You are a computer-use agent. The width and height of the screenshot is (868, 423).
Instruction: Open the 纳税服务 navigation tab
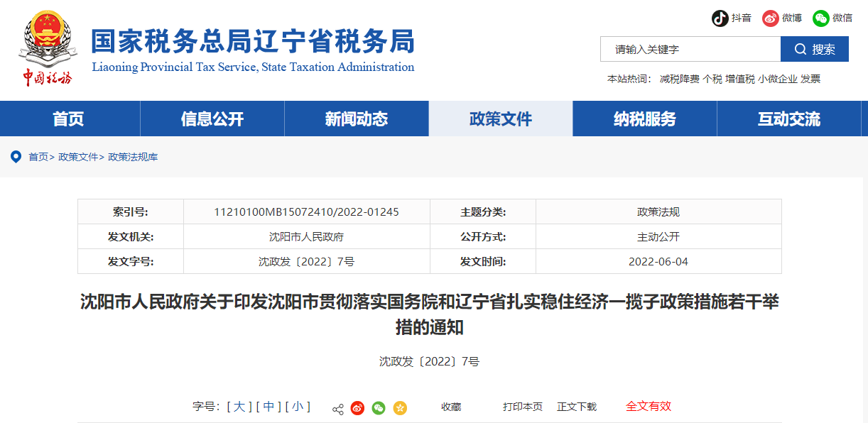tap(645, 119)
